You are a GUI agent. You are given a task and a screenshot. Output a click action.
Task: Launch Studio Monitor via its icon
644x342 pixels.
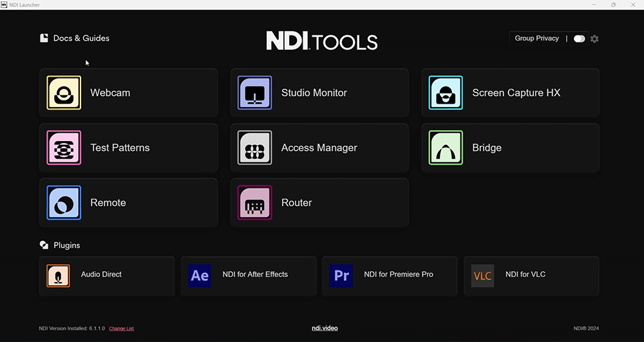click(254, 93)
